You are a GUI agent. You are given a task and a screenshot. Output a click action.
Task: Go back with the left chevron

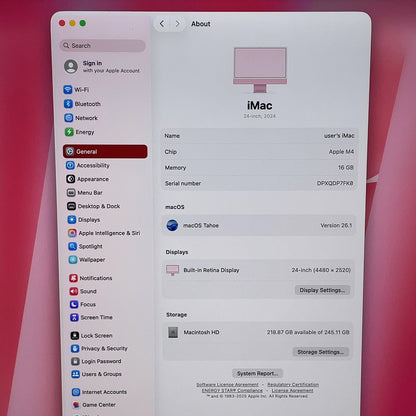162,24
